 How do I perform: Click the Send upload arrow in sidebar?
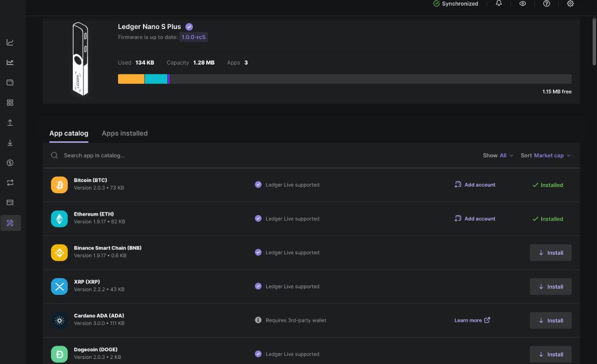point(10,123)
